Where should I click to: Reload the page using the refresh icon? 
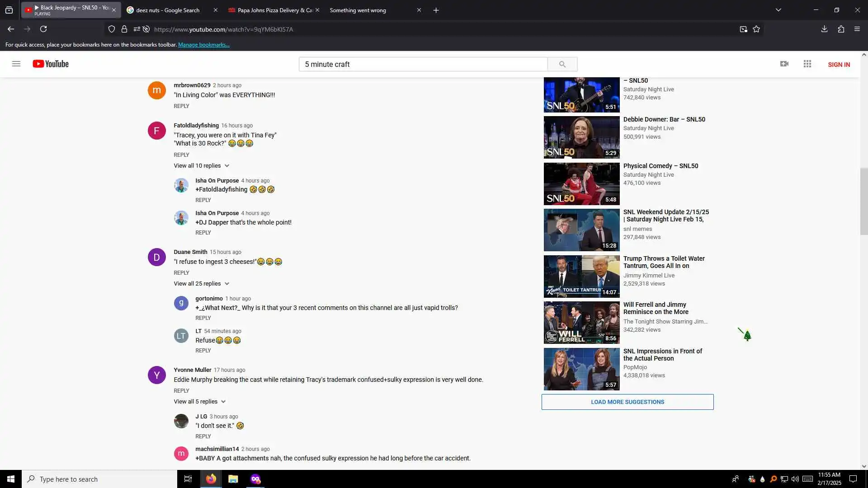pos(43,29)
